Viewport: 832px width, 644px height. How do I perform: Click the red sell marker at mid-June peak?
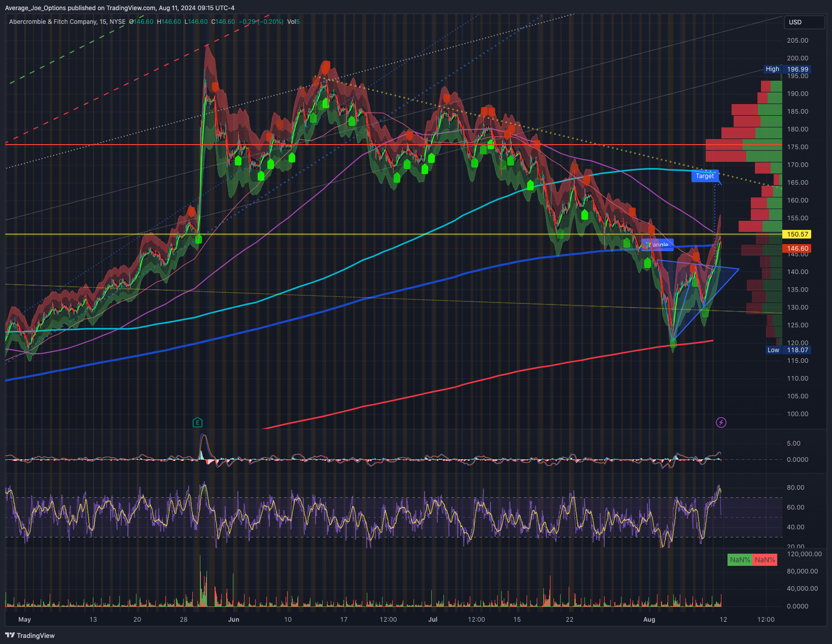coord(326,66)
